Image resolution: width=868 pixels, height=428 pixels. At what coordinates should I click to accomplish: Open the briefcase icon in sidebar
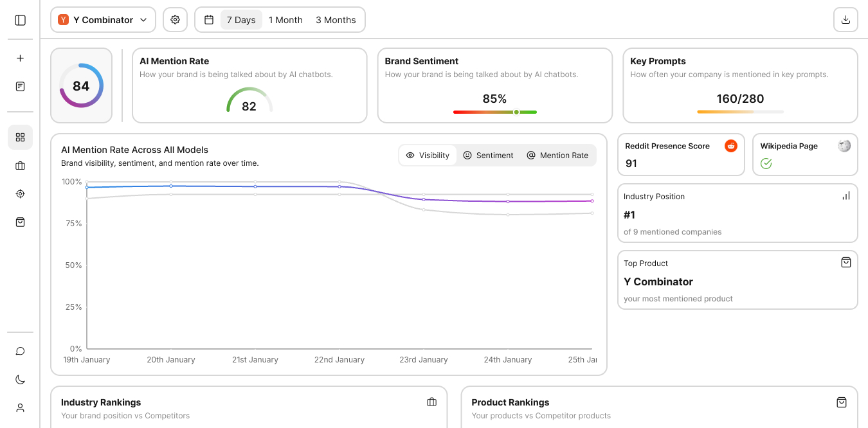click(20, 166)
